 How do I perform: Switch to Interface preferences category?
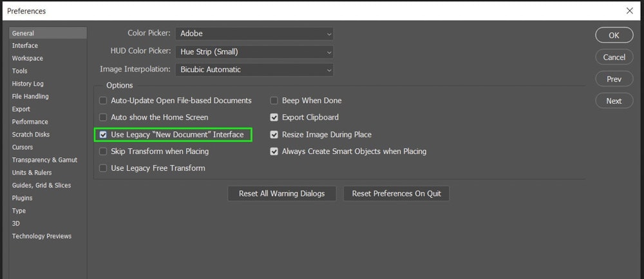point(25,46)
